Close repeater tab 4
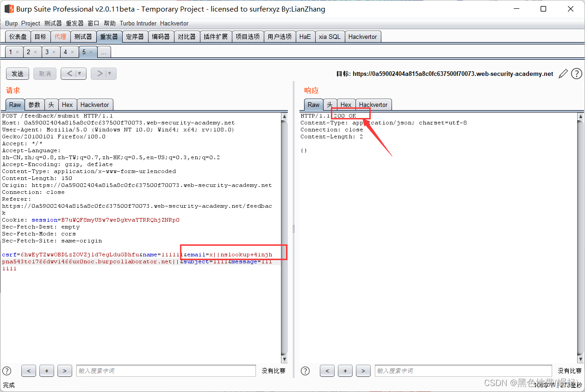 [72, 52]
